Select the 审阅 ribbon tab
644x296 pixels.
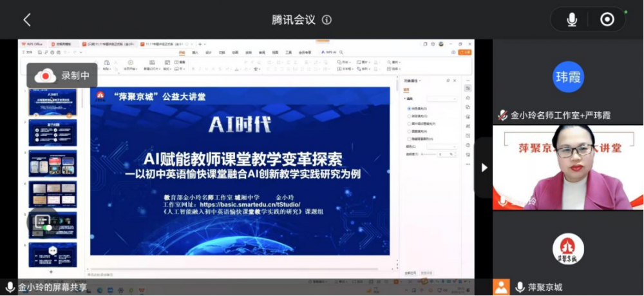tap(262, 53)
